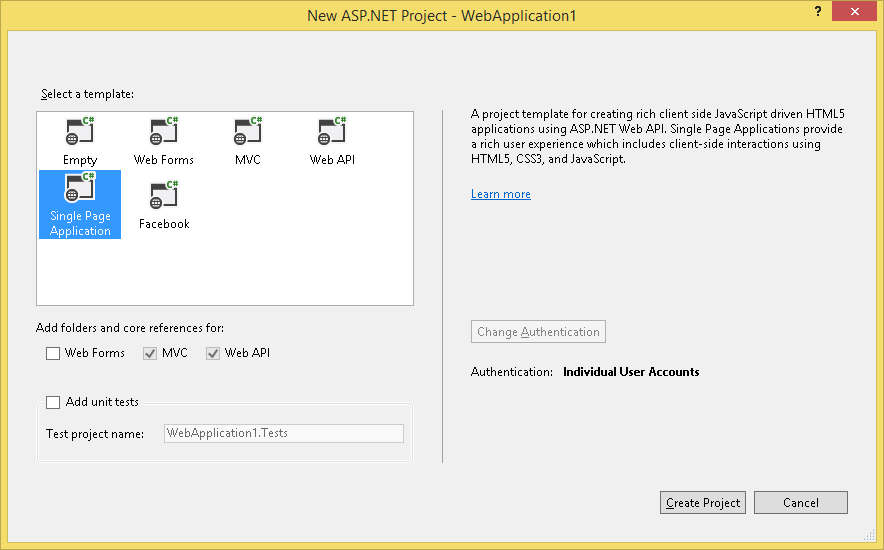
Task: Select the Single Page Application template
Action: [80, 205]
